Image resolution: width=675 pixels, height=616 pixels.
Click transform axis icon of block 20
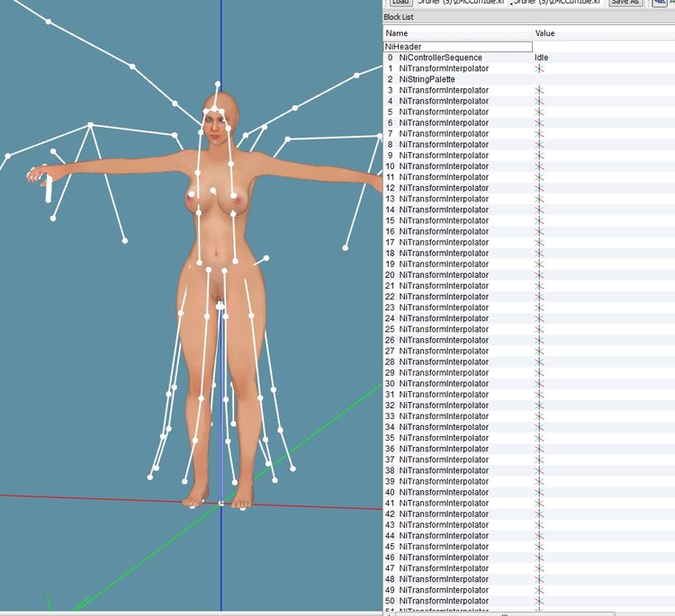point(539,275)
